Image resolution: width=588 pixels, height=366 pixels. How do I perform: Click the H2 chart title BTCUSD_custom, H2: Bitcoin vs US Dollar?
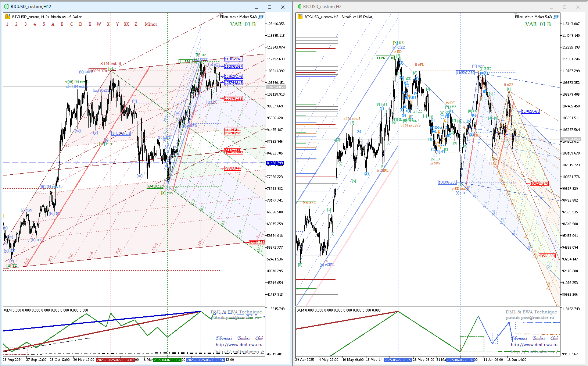tap(338, 17)
